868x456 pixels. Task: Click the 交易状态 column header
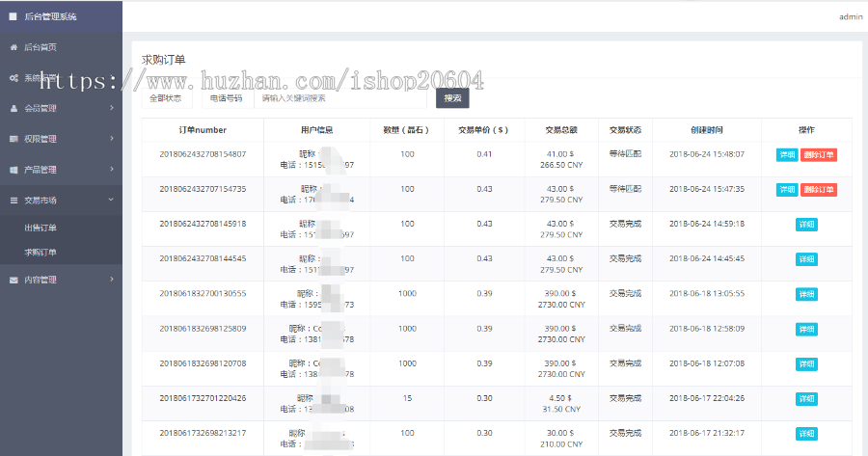625,130
